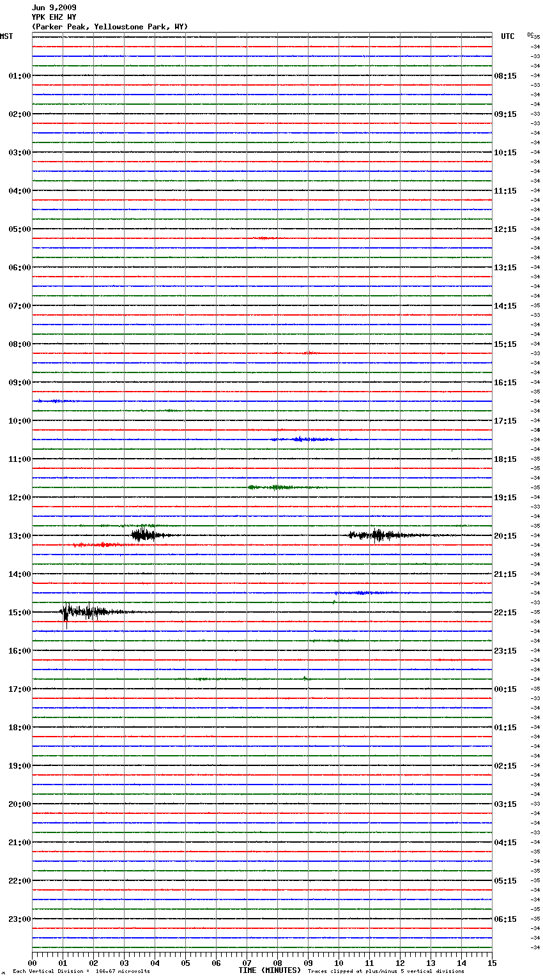
Task: Click minute '15' on the bottom time axis
Action: [492, 963]
